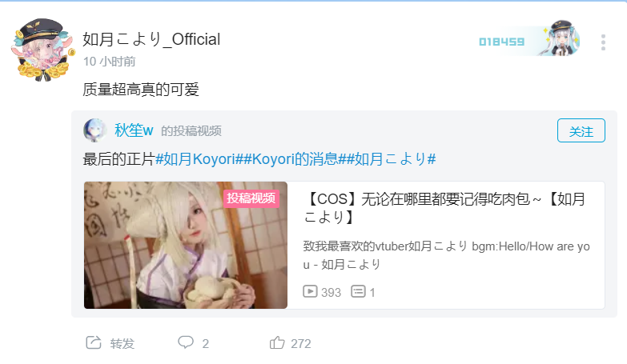The height and width of the screenshot is (364, 627).
Task: Play the cosplay video thumbnail
Action: coord(186,245)
